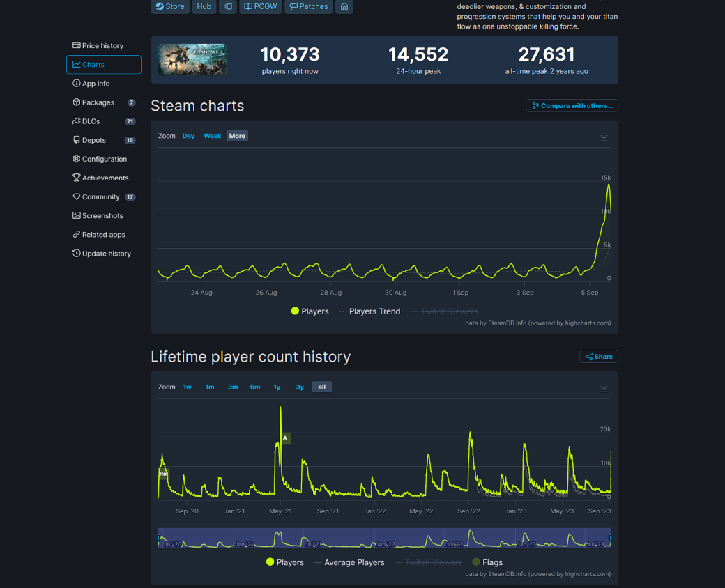
Task: Open the DLCs section
Action: [104, 122]
